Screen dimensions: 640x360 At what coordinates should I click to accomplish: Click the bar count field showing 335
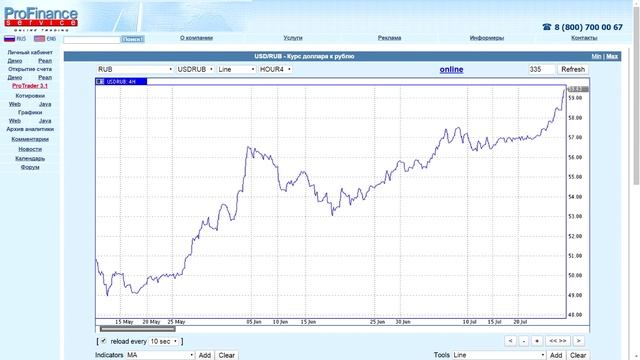tap(541, 69)
